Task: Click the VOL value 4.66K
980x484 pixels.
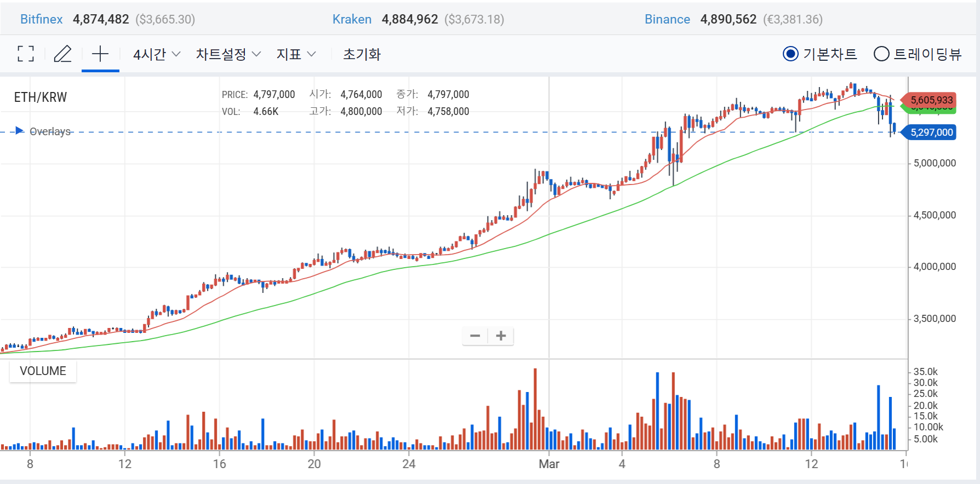Action: [266, 111]
